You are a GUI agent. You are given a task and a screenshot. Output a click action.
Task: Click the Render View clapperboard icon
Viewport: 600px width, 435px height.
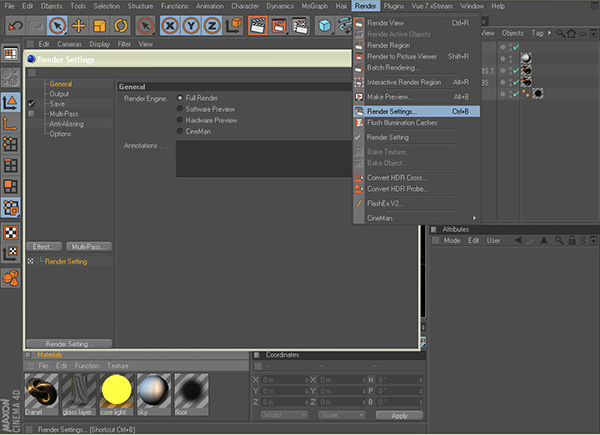[x=258, y=26]
